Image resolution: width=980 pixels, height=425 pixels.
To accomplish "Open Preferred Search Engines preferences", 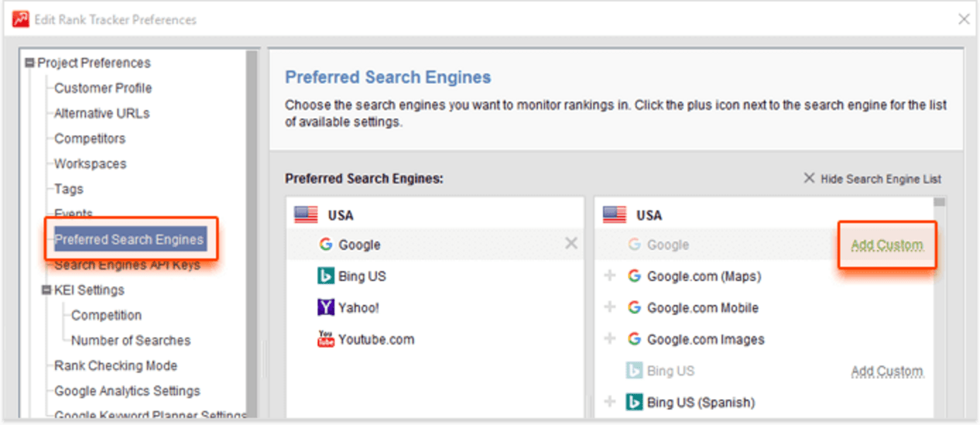I will pyautogui.click(x=130, y=239).
